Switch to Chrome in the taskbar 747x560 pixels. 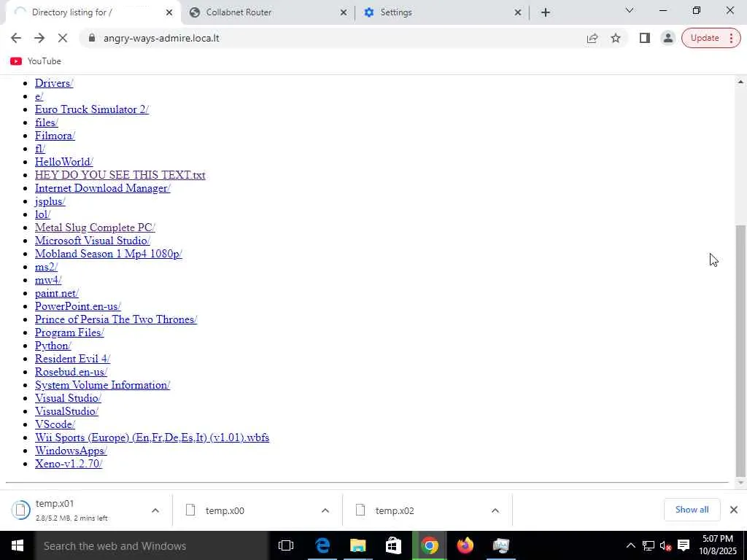click(x=429, y=545)
